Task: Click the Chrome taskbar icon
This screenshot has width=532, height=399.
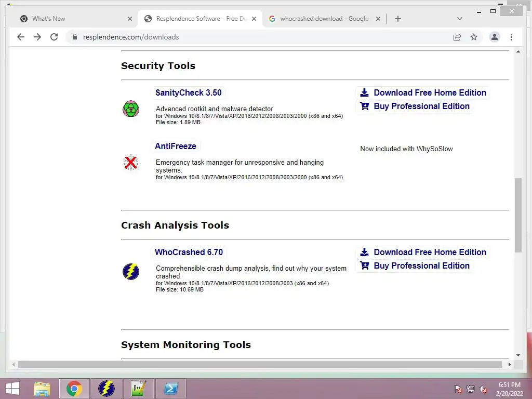Action: [74, 389]
